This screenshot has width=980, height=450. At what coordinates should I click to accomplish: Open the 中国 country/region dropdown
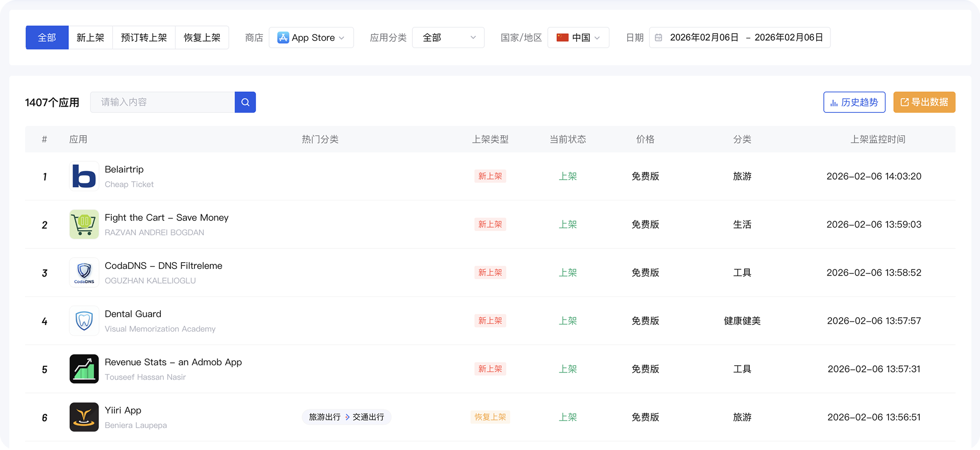pyautogui.click(x=578, y=38)
